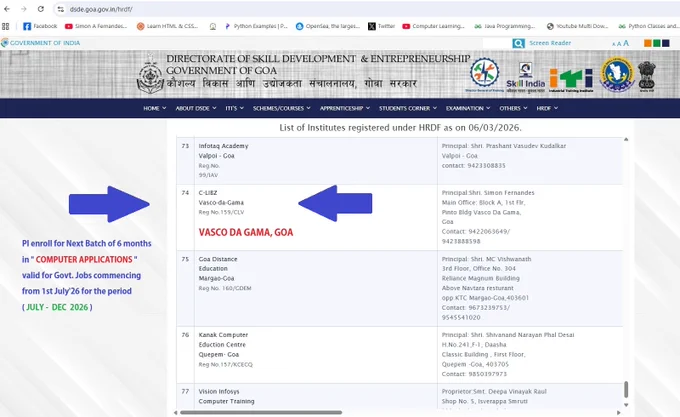Click the browser forward arrow

(23, 9)
